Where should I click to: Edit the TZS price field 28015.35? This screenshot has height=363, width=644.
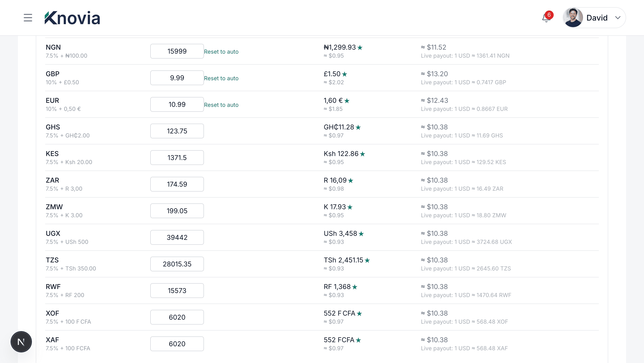[177, 264]
